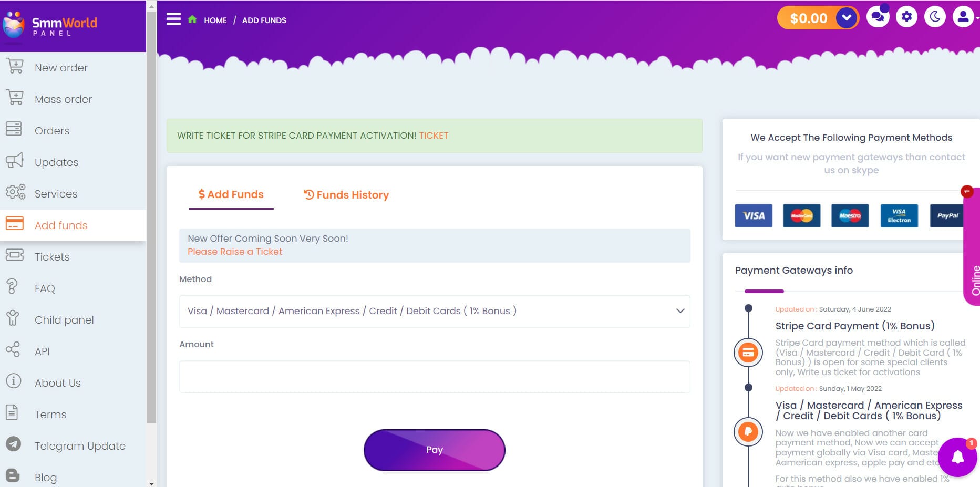Open the payment Method dropdown
980x487 pixels.
point(434,311)
